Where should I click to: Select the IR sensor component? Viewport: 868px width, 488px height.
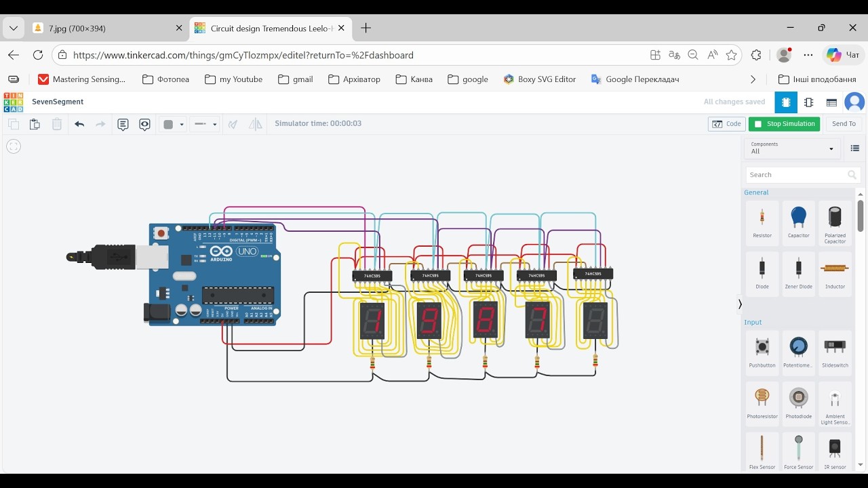[835, 451]
